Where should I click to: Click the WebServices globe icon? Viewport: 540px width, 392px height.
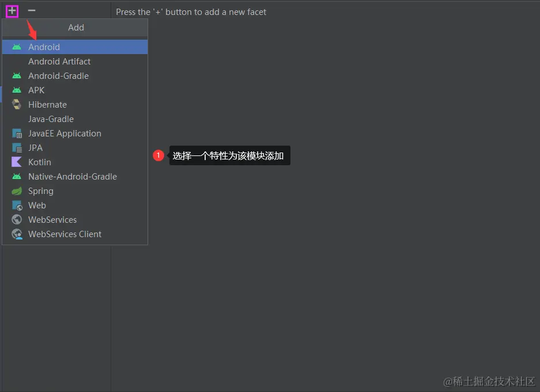[x=17, y=219]
